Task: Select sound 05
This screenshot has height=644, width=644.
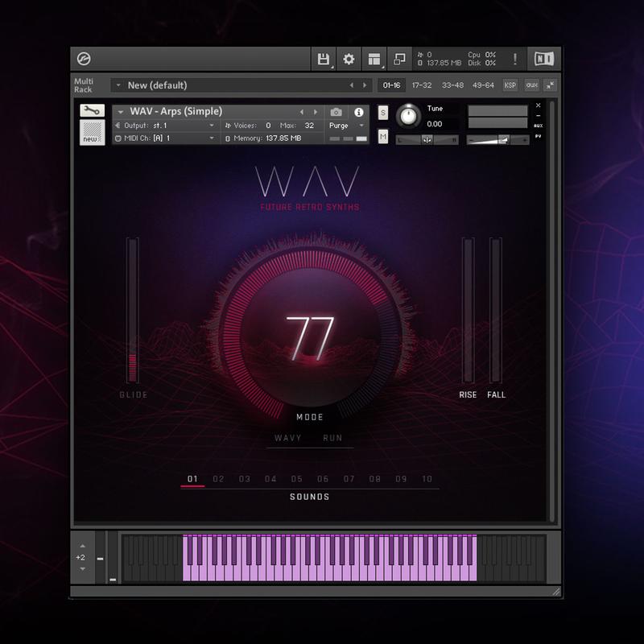Action: tap(296, 479)
